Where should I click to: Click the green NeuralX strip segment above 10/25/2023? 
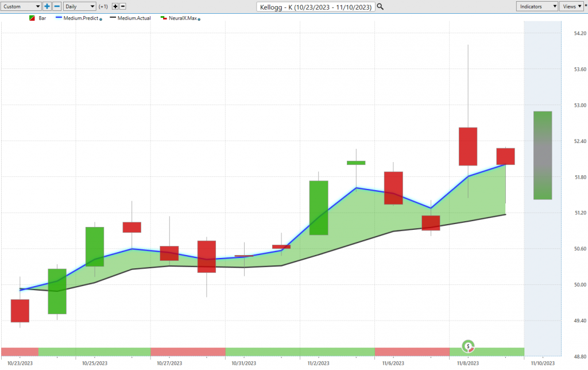pyautogui.click(x=95, y=352)
